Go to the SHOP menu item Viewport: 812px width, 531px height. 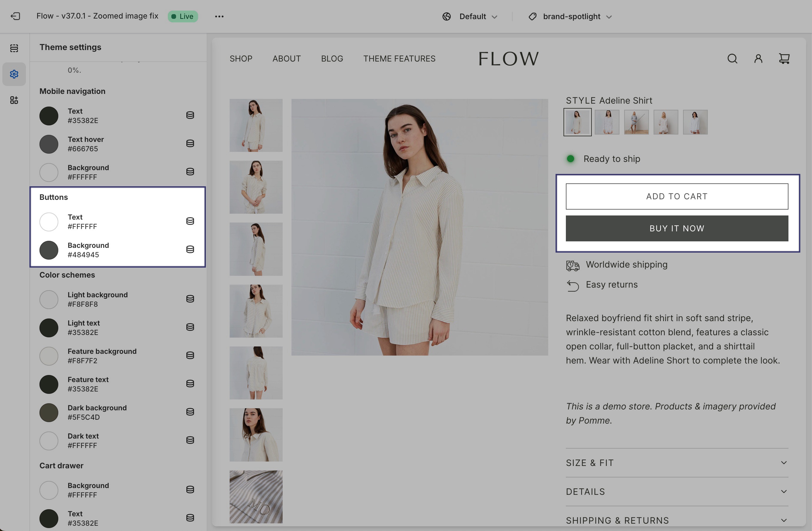241,59
